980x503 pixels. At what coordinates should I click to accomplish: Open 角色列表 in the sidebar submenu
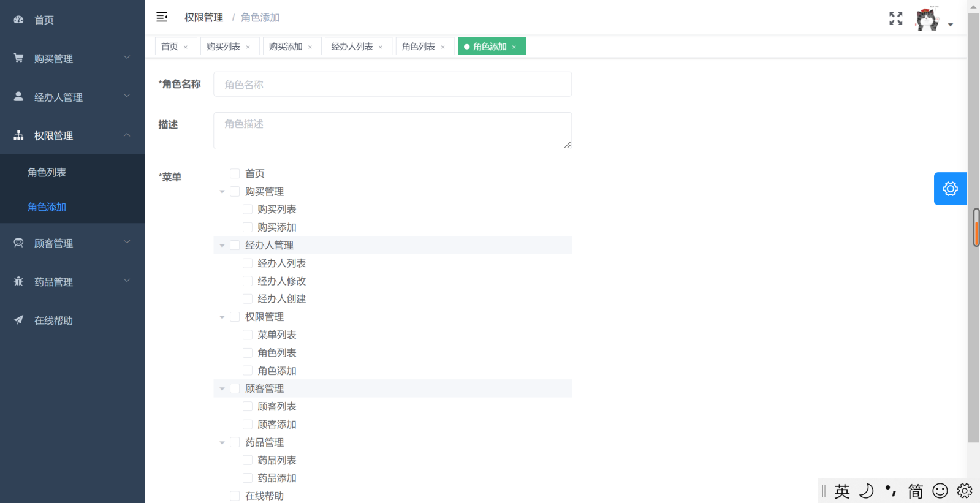(72, 172)
